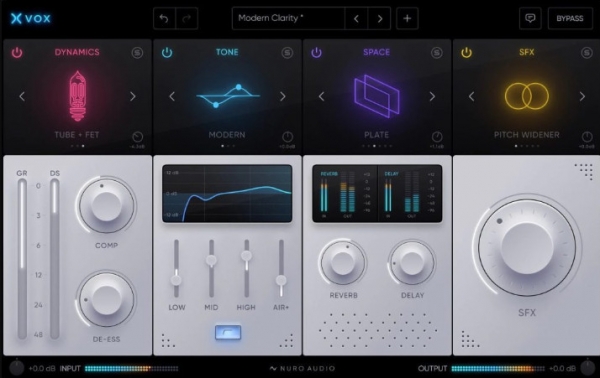The height and width of the screenshot is (378, 600).
Task: Click the LOW slider handle
Action: [x=176, y=280]
